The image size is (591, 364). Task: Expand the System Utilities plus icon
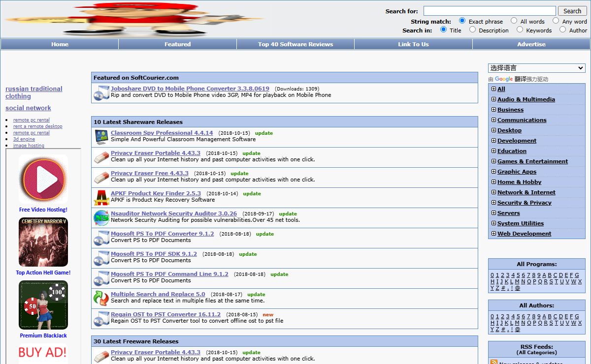click(493, 223)
